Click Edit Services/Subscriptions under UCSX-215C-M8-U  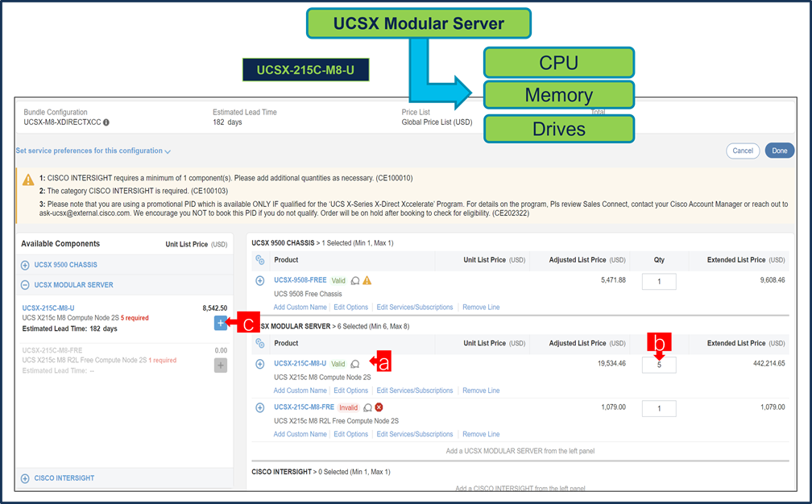tap(415, 390)
